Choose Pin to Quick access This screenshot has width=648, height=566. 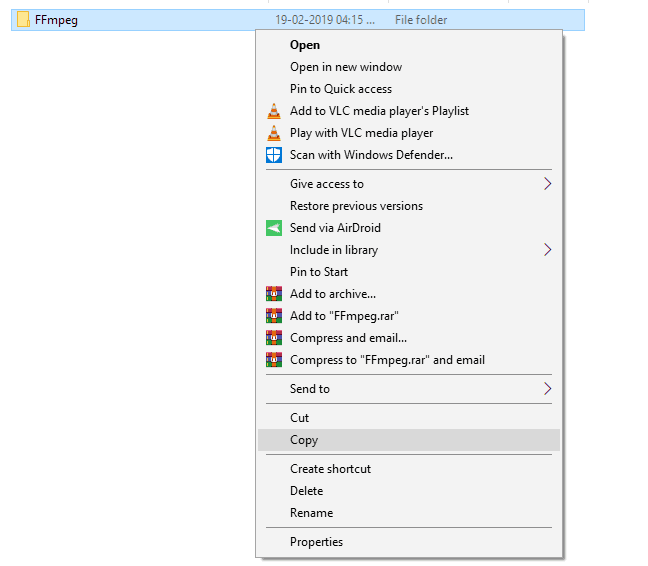coord(409,89)
